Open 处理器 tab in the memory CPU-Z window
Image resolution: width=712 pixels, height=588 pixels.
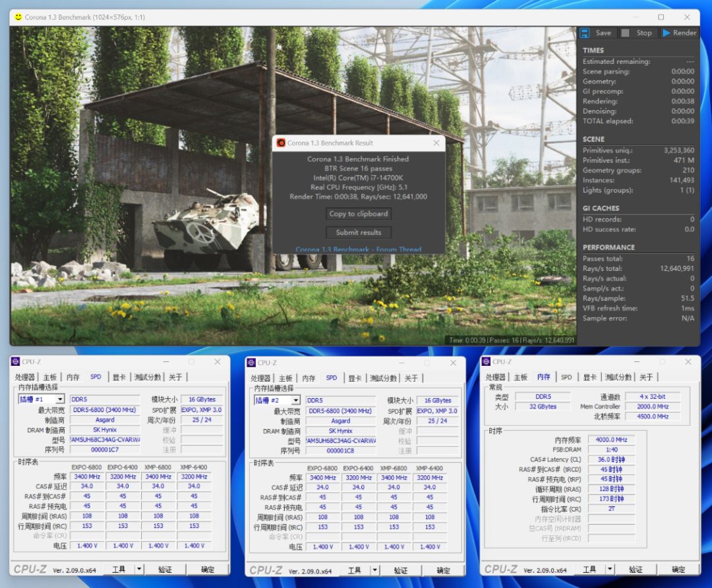click(495, 377)
